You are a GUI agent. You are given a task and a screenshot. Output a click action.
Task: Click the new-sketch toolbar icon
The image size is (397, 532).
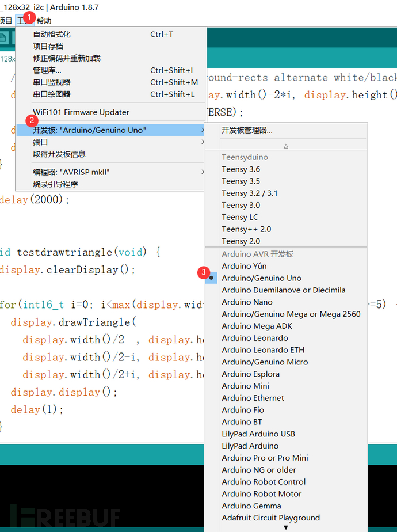click(x=5, y=38)
